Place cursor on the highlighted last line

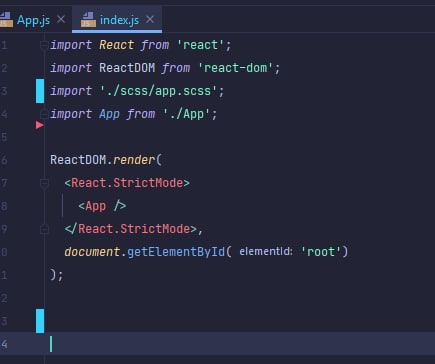[217, 344]
